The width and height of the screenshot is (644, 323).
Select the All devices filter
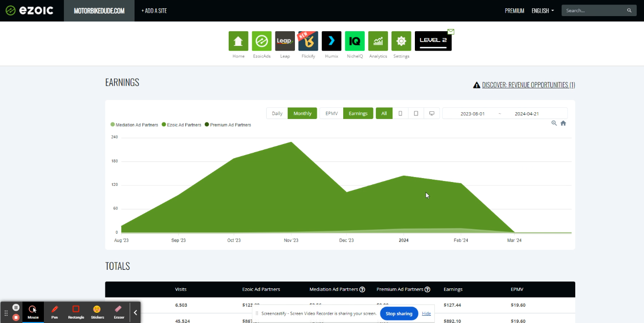pyautogui.click(x=384, y=113)
